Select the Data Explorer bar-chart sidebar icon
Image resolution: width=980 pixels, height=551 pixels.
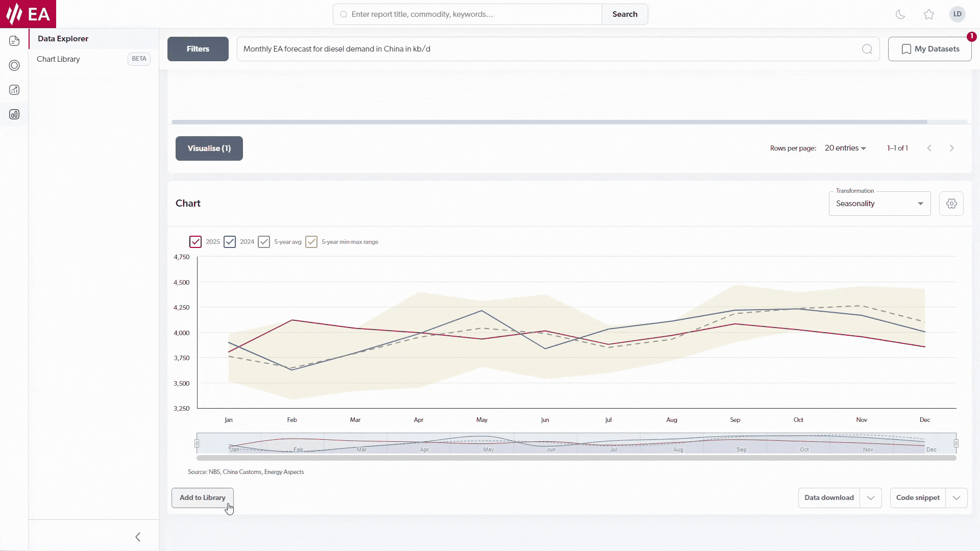tap(14, 114)
